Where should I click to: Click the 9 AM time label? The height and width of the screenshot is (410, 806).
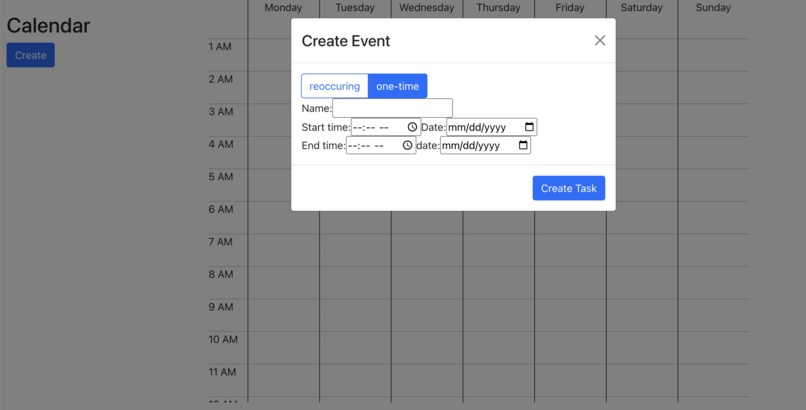(x=221, y=307)
